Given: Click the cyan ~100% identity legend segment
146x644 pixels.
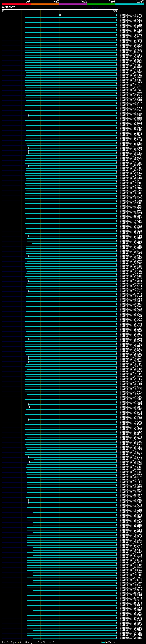Looking at the screenshot, I should click(130, 4).
